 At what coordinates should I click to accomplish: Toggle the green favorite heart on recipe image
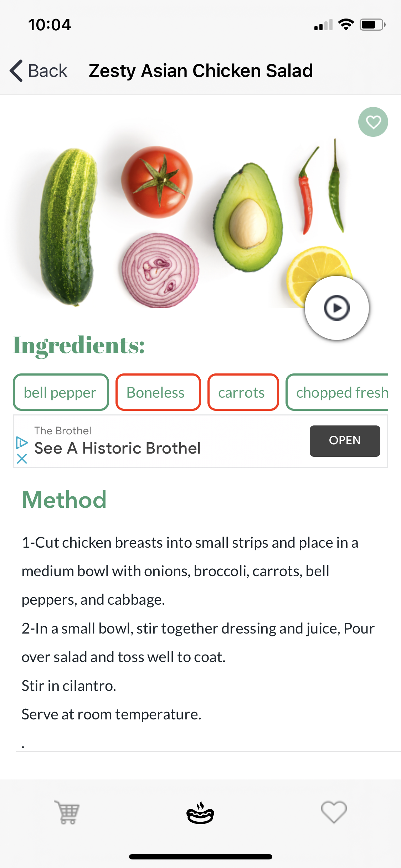373,122
